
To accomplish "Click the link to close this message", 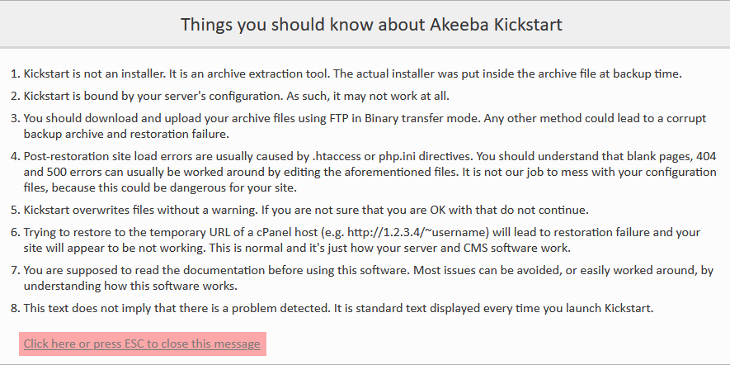I will tap(142, 344).
